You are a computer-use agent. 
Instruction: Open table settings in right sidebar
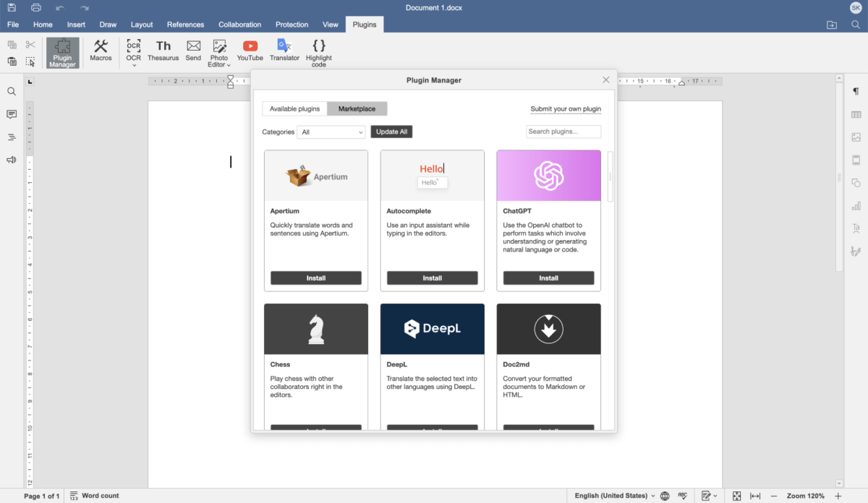[x=856, y=114]
